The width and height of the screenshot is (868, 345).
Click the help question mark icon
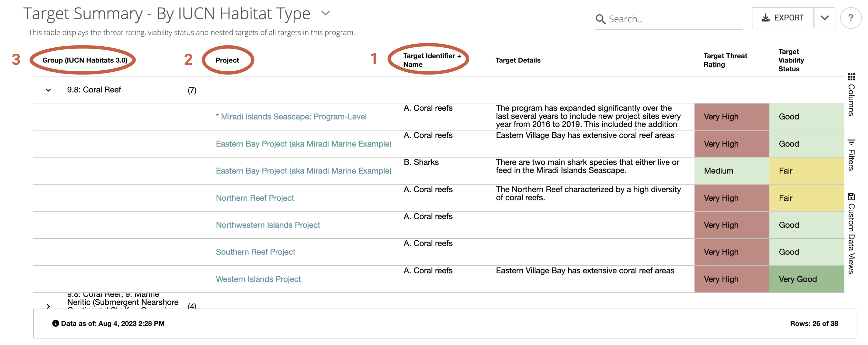click(x=850, y=18)
